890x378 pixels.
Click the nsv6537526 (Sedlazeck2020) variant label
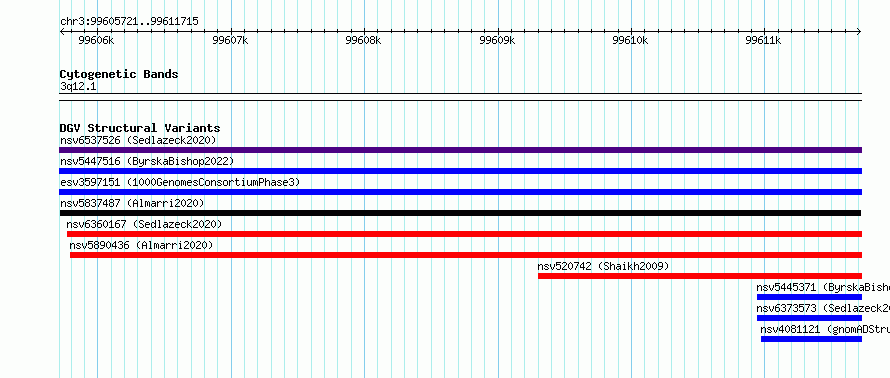pyautogui.click(x=138, y=140)
